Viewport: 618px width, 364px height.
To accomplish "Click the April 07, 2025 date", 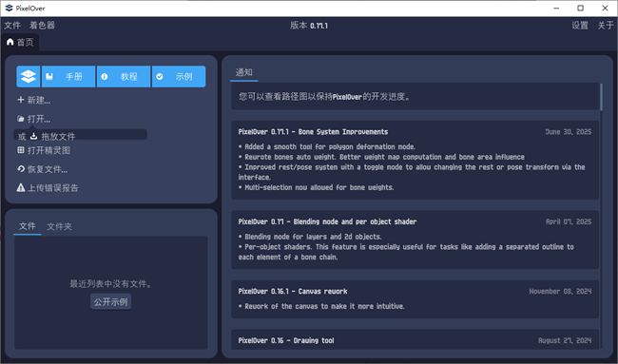I will coord(569,221).
